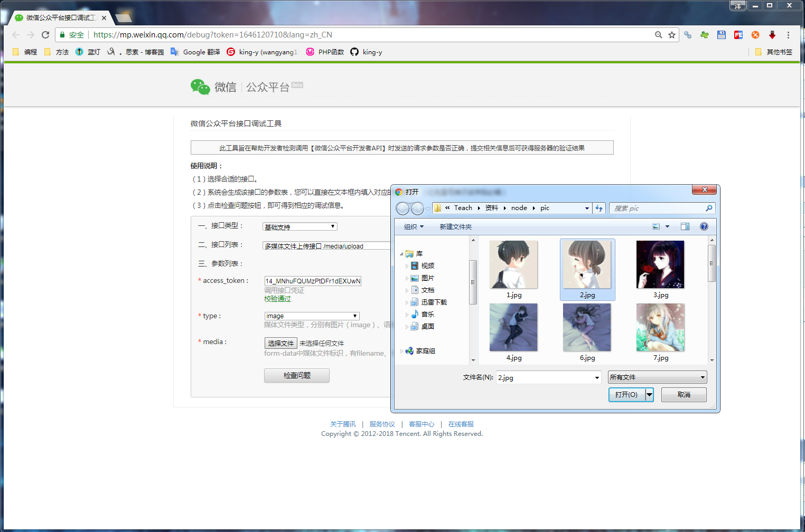
Task: Open the 接口类型 基础支持 dropdown
Action: pos(300,227)
